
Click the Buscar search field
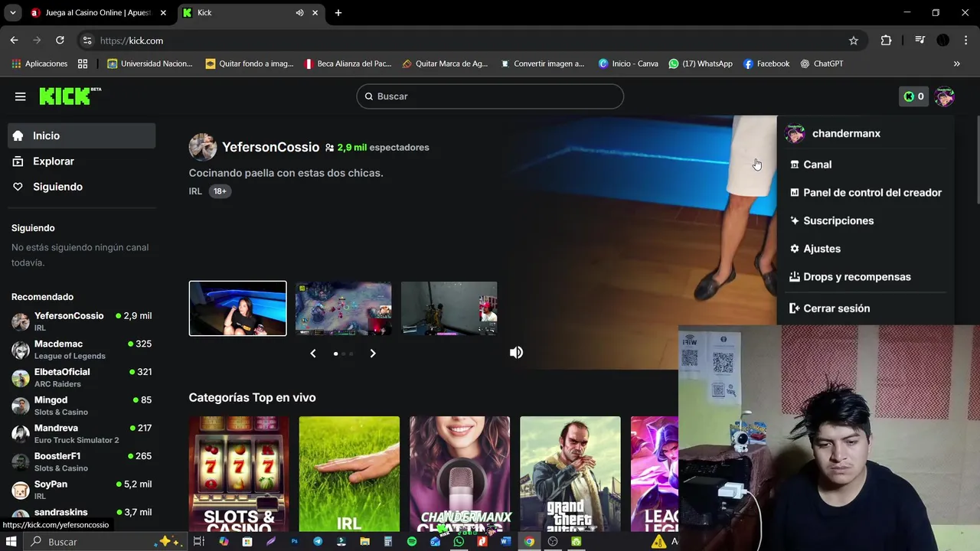[x=490, y=96]
